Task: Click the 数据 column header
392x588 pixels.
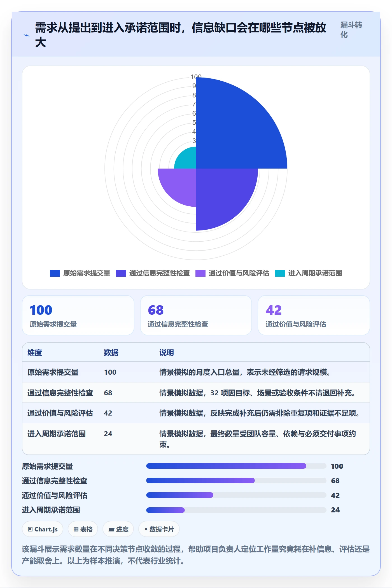Action: tap(111, 353)
